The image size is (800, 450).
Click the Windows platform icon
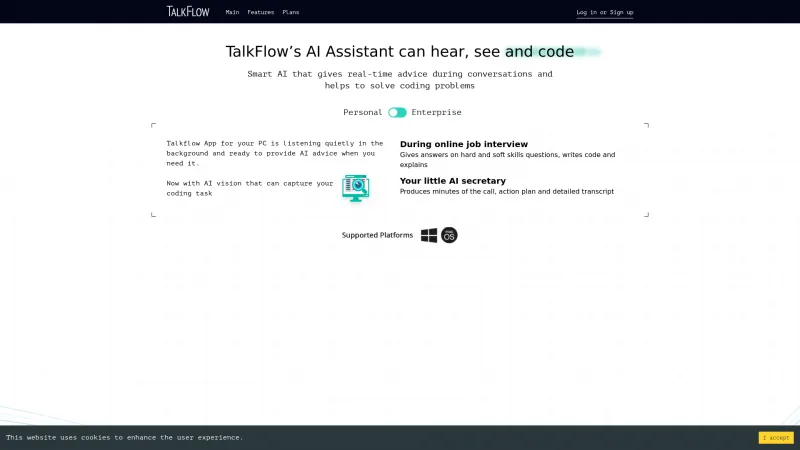pos(429,235)
